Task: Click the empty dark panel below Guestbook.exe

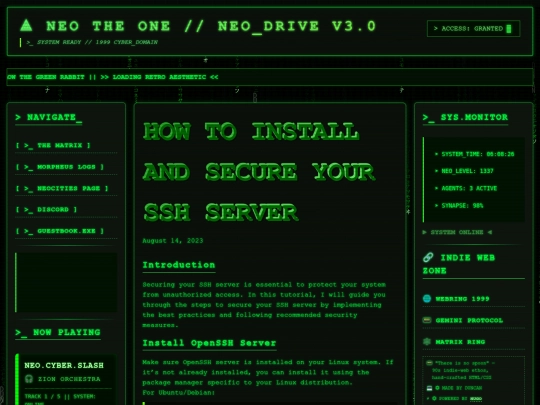Action: (66, 283)
